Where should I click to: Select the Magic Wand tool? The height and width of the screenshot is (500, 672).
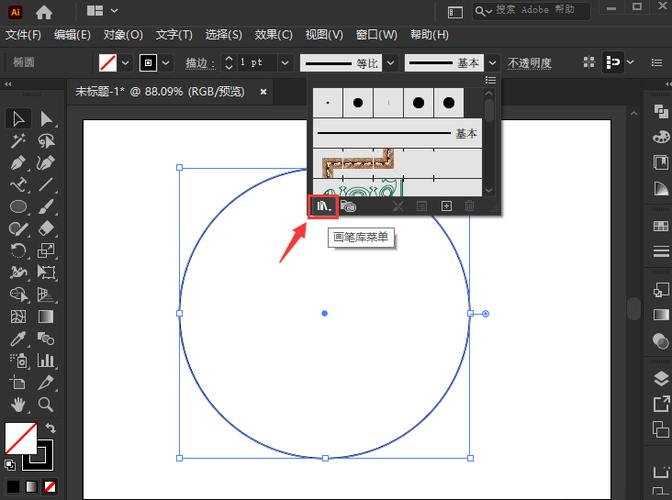click(18, 141)
